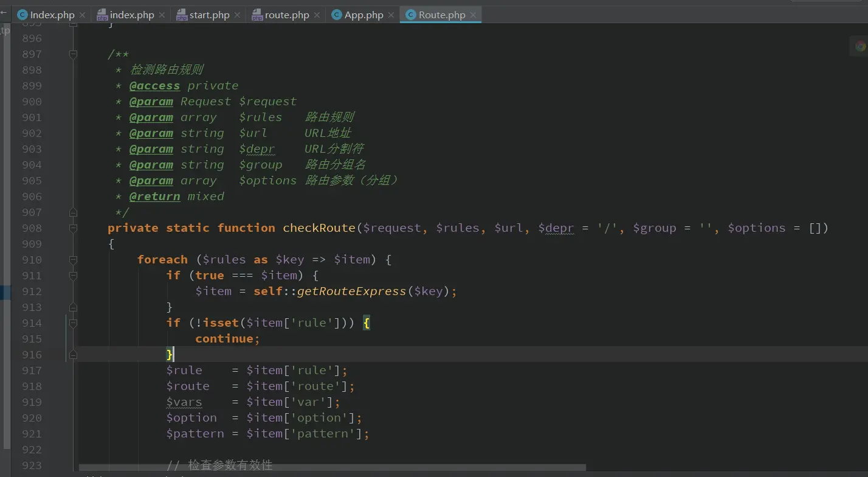Click the continue statement
Screen dimensions: 868x477
point(224,339)
